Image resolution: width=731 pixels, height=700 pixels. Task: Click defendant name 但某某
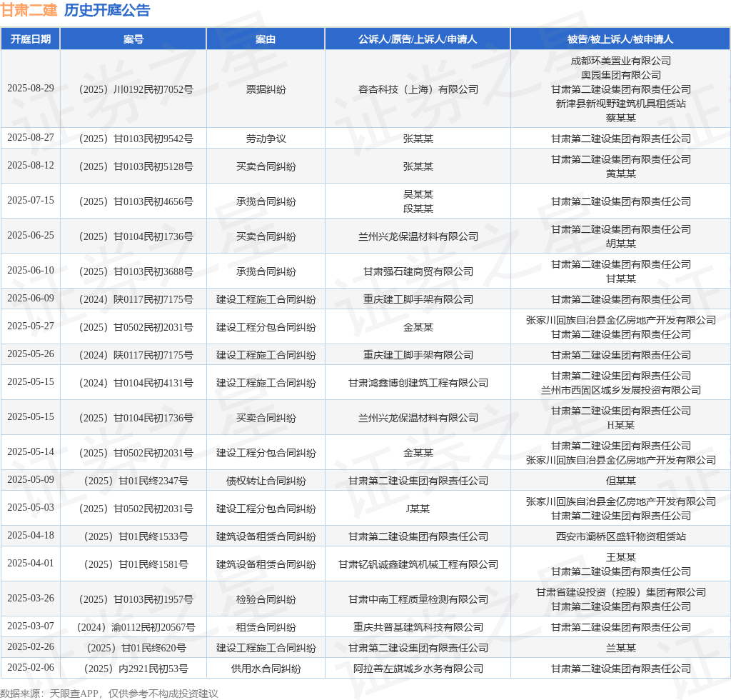621,481
